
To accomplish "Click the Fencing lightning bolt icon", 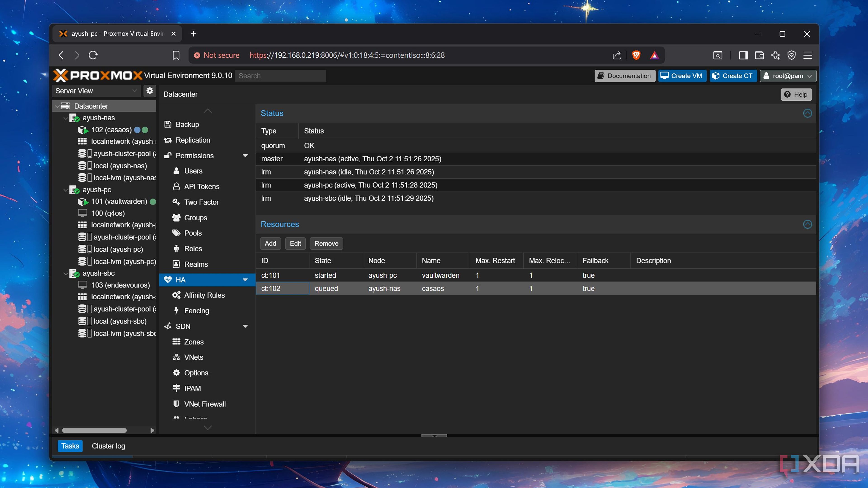I will pyautogui.click(x=176, y=311).
